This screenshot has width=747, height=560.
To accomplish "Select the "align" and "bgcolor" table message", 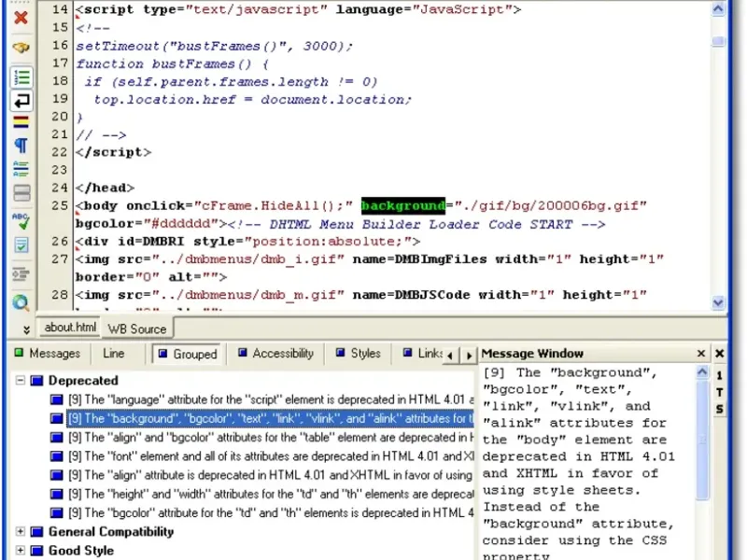I will [271, 437].
